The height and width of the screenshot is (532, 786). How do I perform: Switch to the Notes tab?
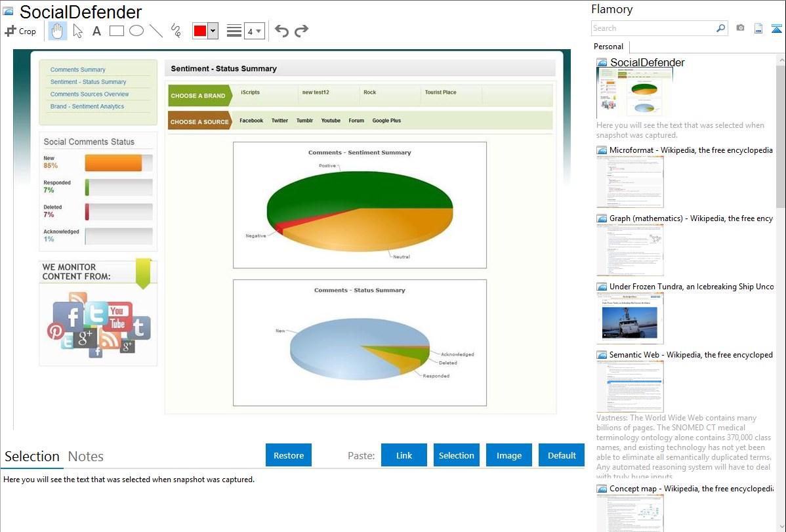pos(86,457)
